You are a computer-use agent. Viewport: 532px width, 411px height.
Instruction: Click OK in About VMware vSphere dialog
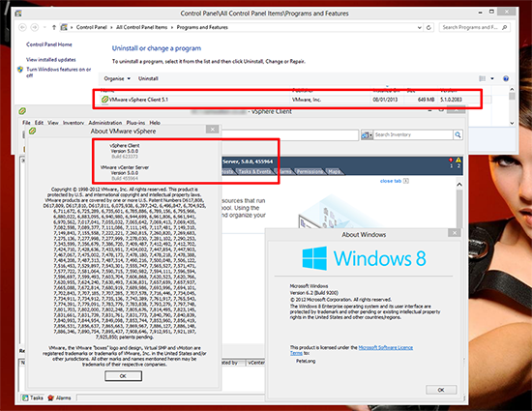pos(123,376)
